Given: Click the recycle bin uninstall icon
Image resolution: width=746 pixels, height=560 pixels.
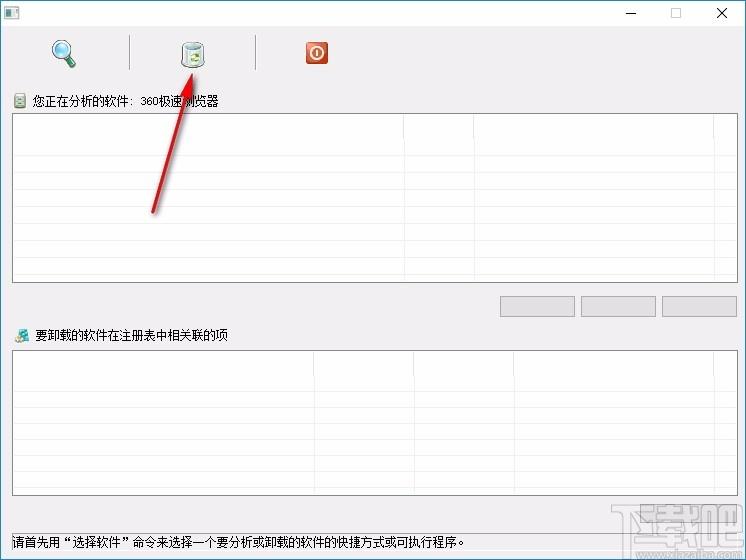Looking at the screenshot, I should click(193, 54).
